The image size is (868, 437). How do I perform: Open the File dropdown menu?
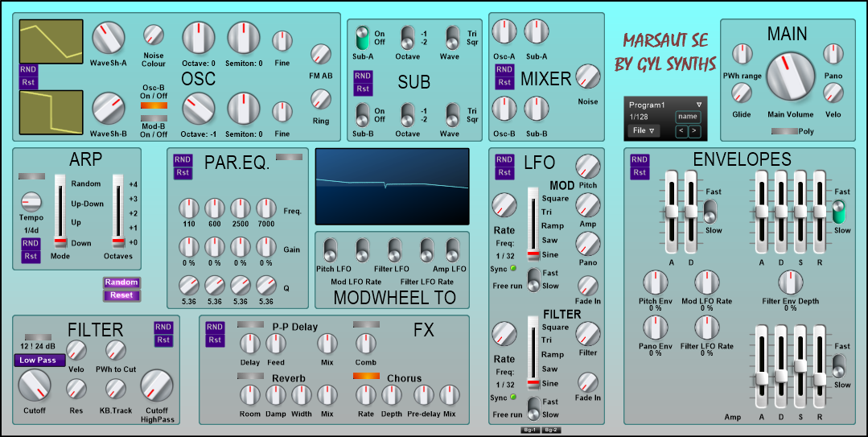click(644, 130)
